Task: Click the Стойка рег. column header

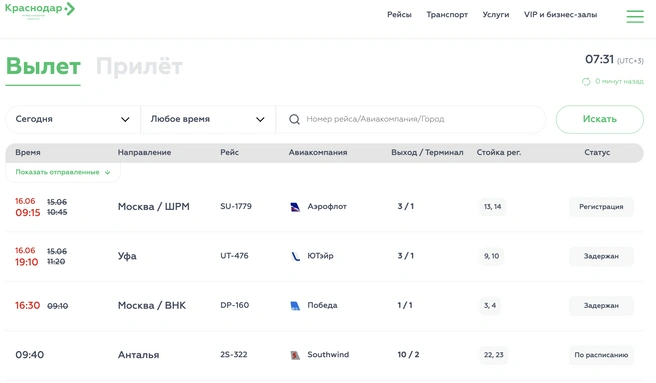Action: [x=499, y=152]
